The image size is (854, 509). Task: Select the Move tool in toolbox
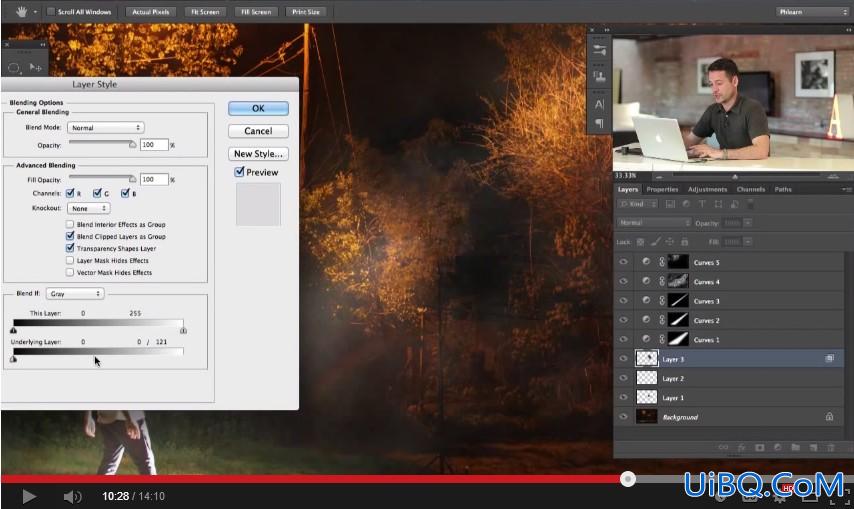pyautogui.click(x=35, y=68)
